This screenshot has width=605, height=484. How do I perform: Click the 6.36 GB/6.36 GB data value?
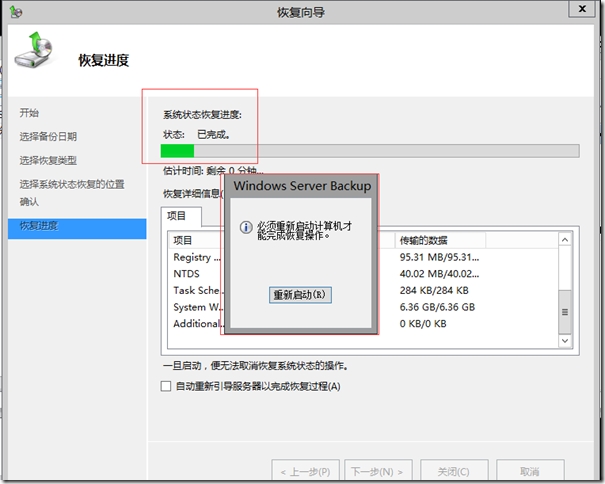(x=437, y=307)
